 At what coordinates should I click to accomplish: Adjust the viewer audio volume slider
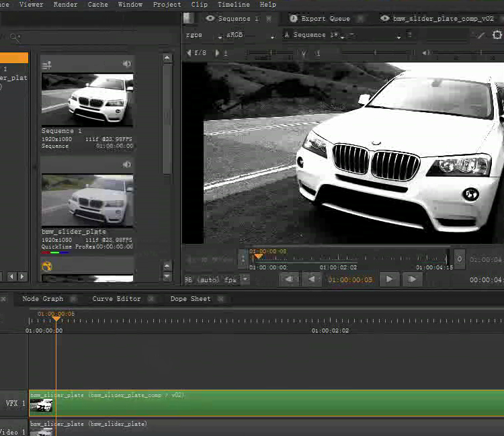coord(468,52)
